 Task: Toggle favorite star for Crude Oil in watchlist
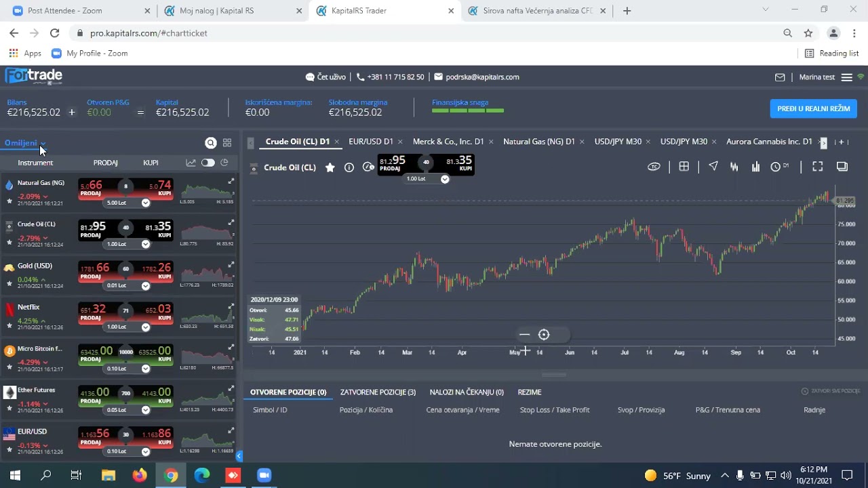(9, 243)
